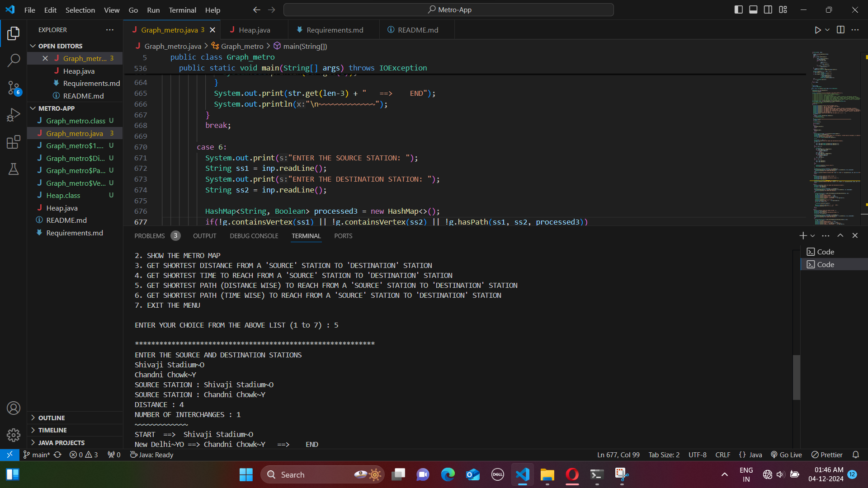The height and width of the screenshot is (488, 868).
Task: Toggle Prettier formatter status item
Action: pyautogui.click(x=827, y=455)
